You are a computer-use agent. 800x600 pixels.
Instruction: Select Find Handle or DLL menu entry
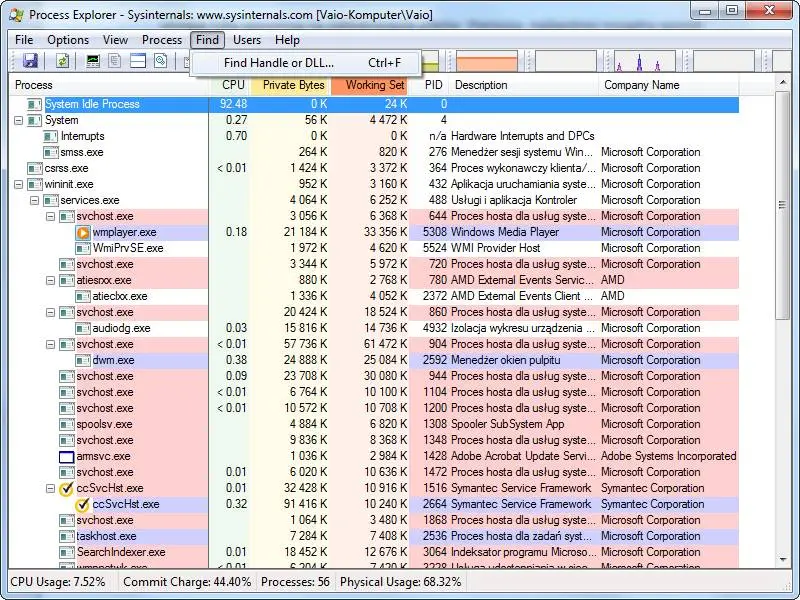[279, 63]
